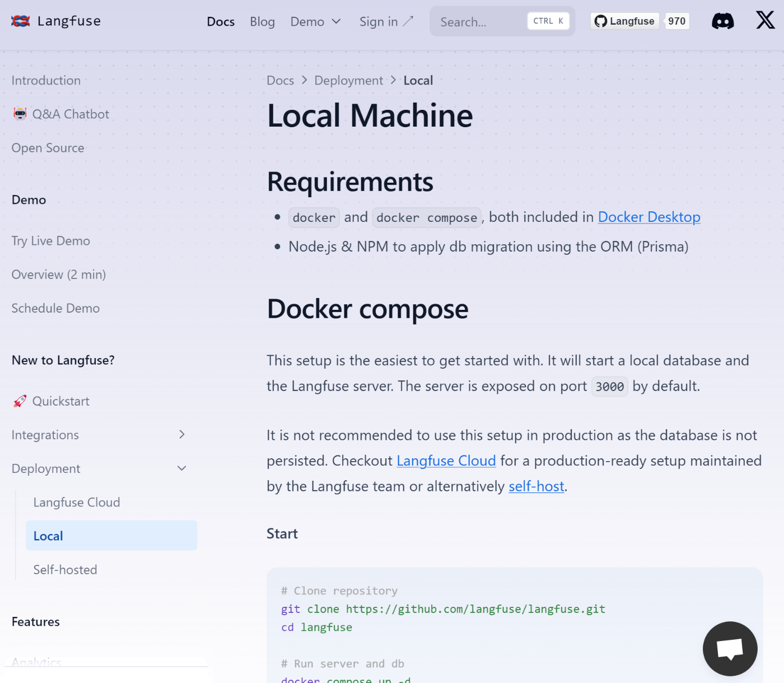Image resolution: width=784 pixels, height=683 pixels.
Task: Select the Local sidebar item
Action: pos(111,536)
